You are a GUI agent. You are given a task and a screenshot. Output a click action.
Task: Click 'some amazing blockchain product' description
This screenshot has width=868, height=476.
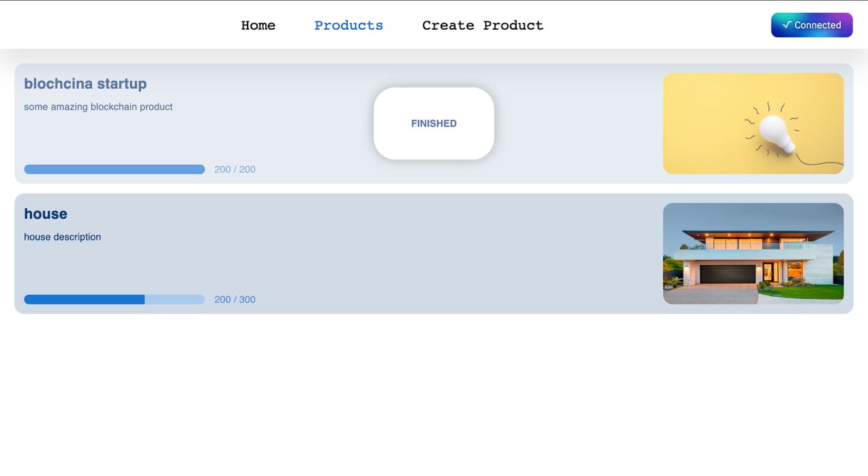(x=98, y=106)
